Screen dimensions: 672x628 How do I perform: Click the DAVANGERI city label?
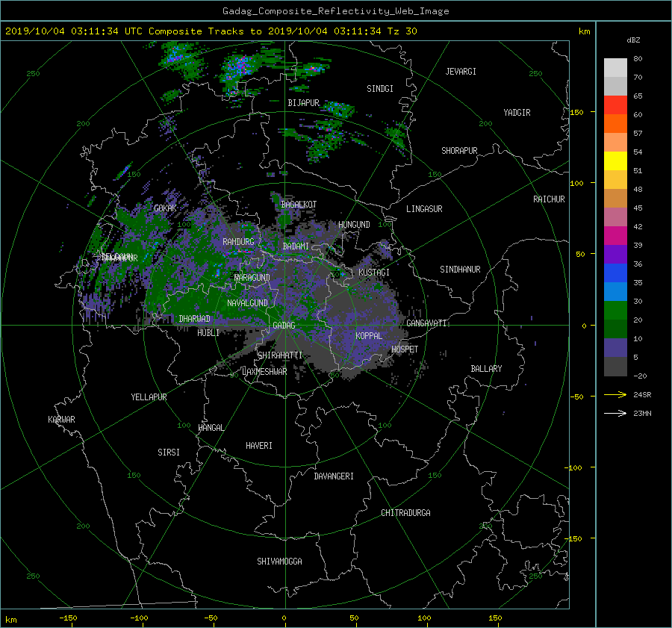coord(334,476)
